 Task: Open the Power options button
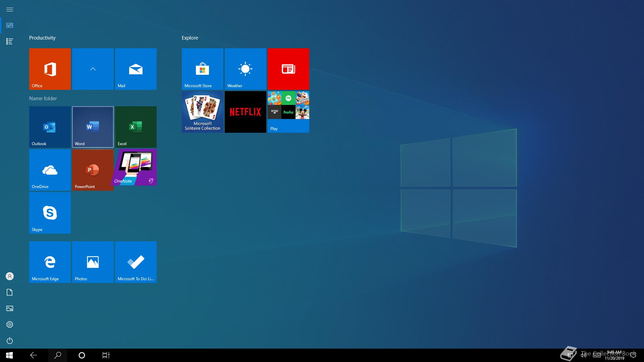pyautogui.click(x=10, y=341)
